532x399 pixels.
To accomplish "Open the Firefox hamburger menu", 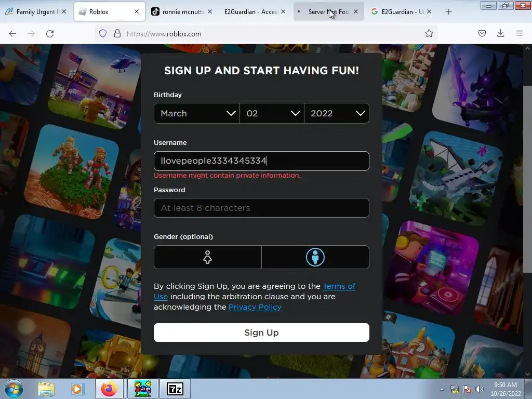I will coord(519,33).
